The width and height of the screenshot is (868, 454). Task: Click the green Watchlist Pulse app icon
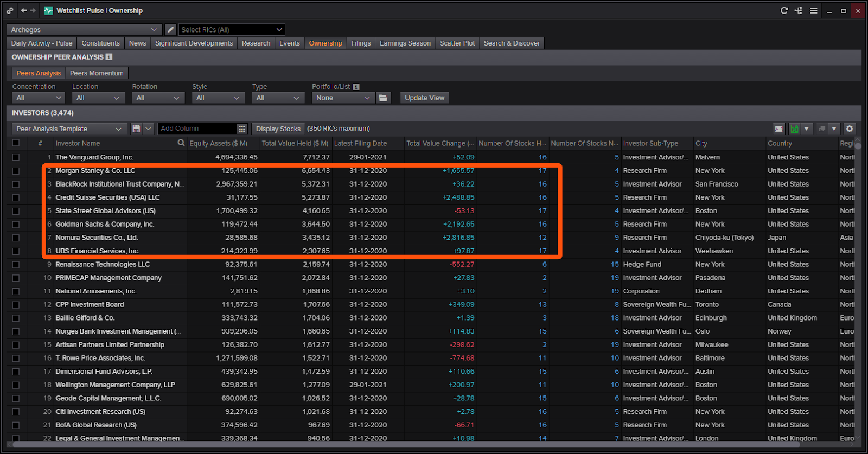click(49, 10)
